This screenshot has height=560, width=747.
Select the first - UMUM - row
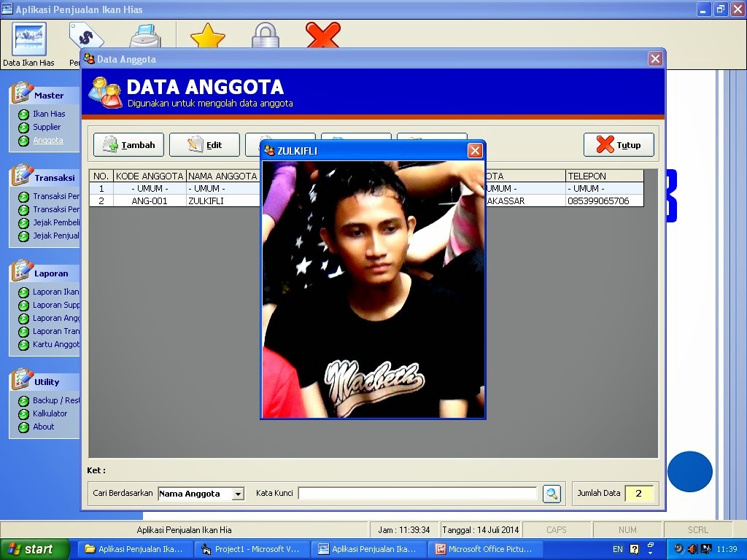pyautogui.click(x=366, y=189)
